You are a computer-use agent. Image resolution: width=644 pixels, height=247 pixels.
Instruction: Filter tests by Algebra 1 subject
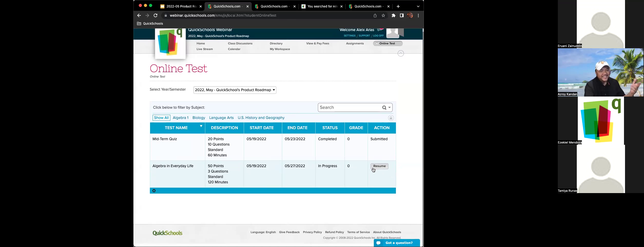coord(181,118)
